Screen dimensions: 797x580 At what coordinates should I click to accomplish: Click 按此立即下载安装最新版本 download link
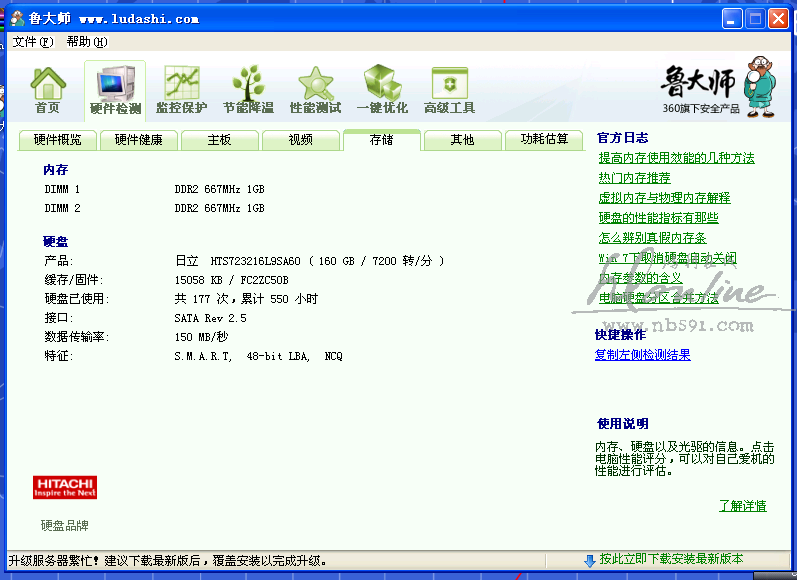(x=671, y=559)
